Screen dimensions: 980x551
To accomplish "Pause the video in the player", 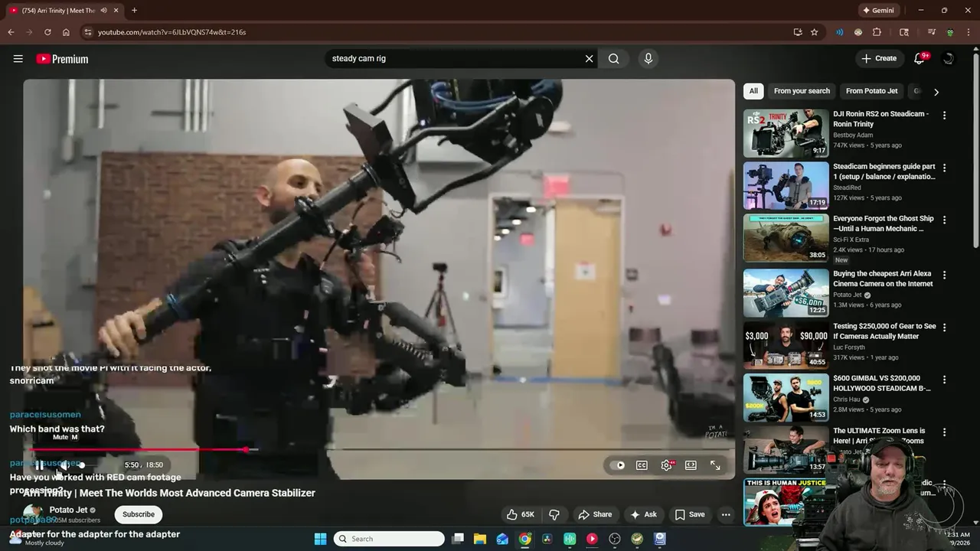I will pos(39,465).
